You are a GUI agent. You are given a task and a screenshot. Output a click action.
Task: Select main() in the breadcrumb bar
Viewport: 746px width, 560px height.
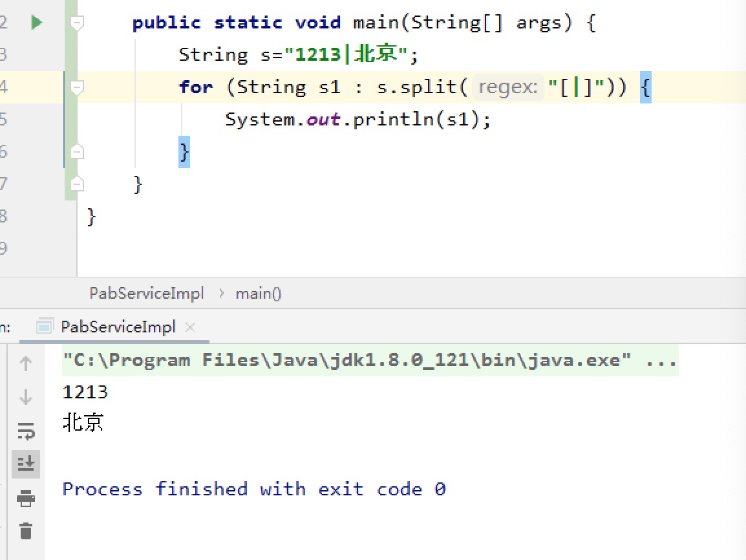(259, 293)
